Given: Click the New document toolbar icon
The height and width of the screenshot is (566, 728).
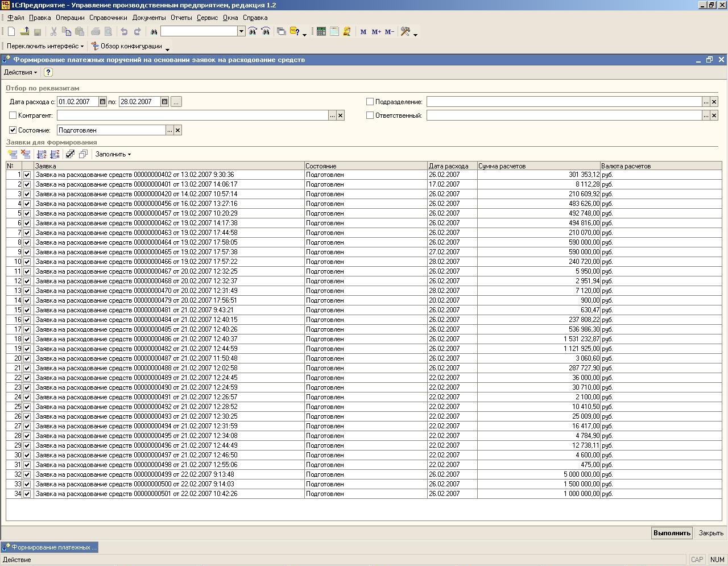Looking at the screenshot, I should (11, 32).
